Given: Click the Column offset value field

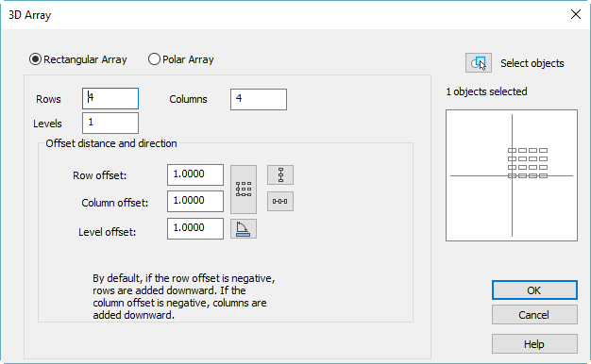Looking at the screenshot, I should pos(195,202).
